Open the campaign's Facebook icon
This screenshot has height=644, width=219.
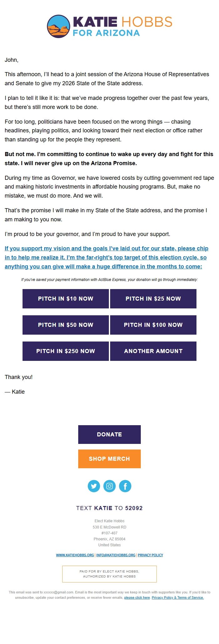pos(125,486)
